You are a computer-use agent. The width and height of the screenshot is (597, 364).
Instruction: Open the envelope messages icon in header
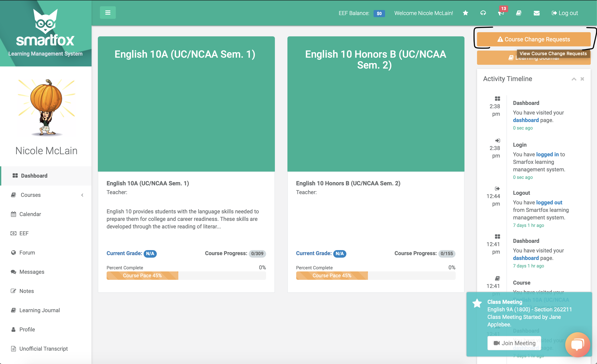pos(536,13)
